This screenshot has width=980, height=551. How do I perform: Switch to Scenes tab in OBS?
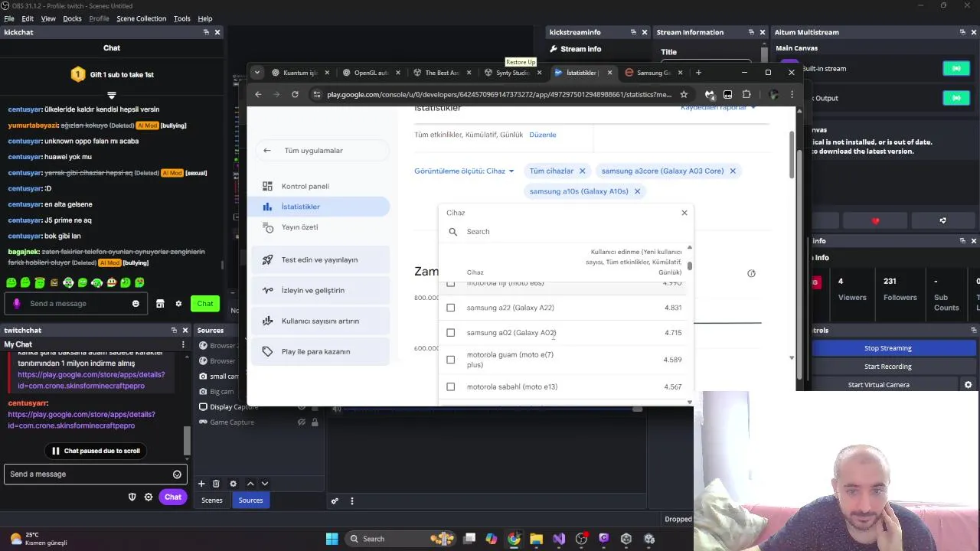(212, 500)
